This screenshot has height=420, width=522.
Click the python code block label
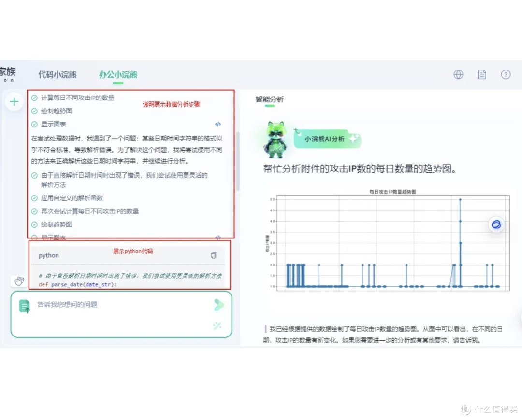pos(49,255)
